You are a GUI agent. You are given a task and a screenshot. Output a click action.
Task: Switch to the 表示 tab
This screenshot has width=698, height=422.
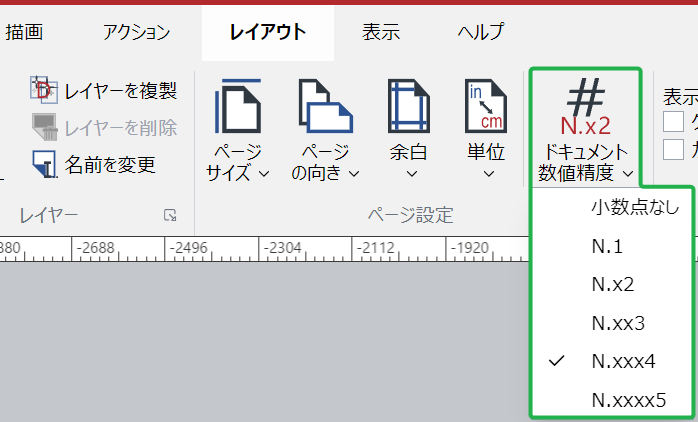pyautogui.click(x=381, y=32)
